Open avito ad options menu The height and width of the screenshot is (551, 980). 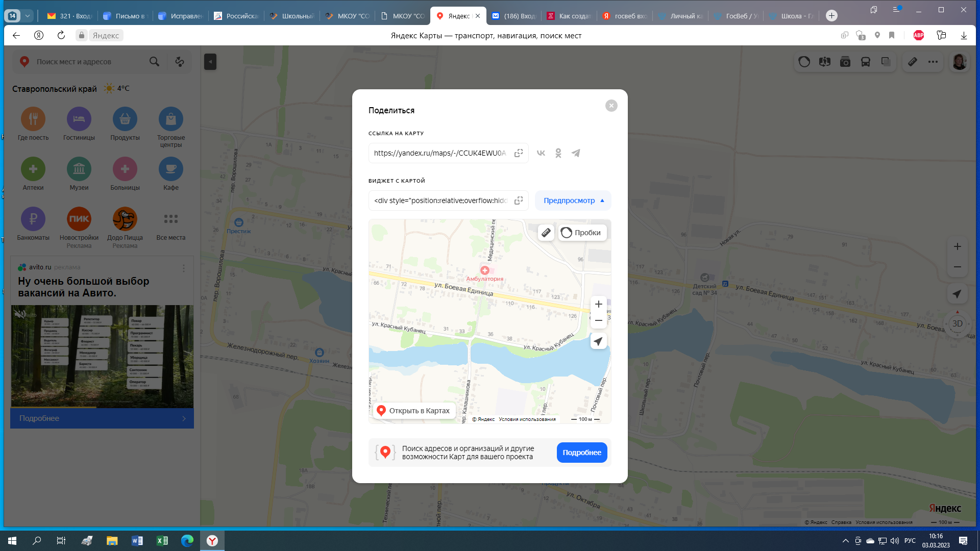(184, 268)
